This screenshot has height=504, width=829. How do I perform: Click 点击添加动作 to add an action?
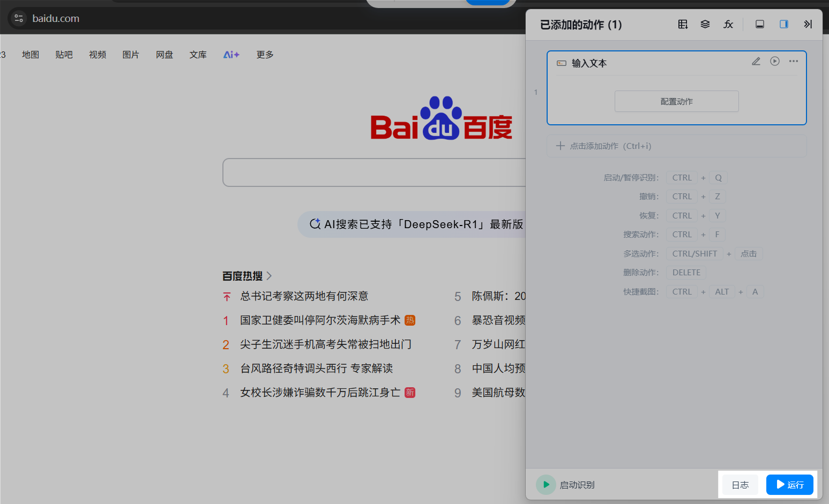[677, 146]
